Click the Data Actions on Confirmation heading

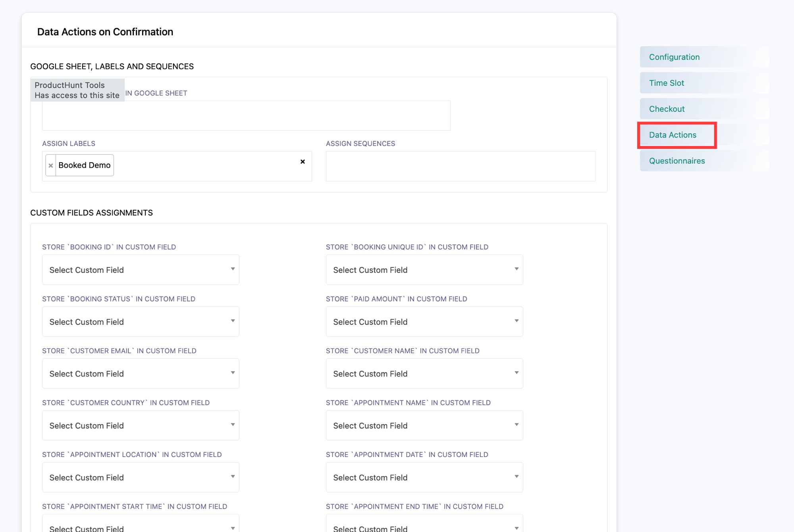coord(105,32)
